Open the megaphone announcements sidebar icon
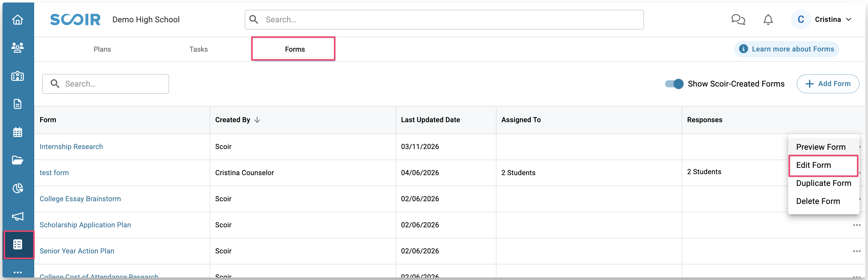Image resolution: width=868 pixels, height=280 pixels. click(x=18, y=216)
